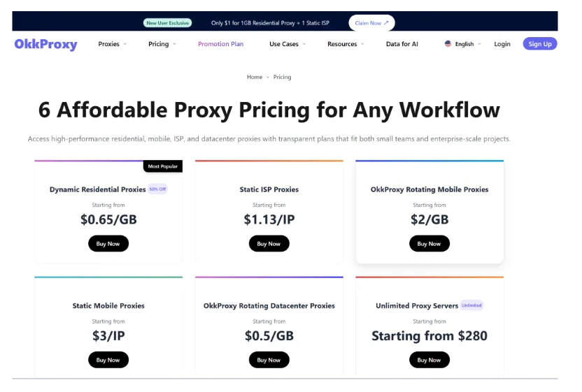Expand the Proxies dropdown menu
582x392 pixels.
[112, 44]
